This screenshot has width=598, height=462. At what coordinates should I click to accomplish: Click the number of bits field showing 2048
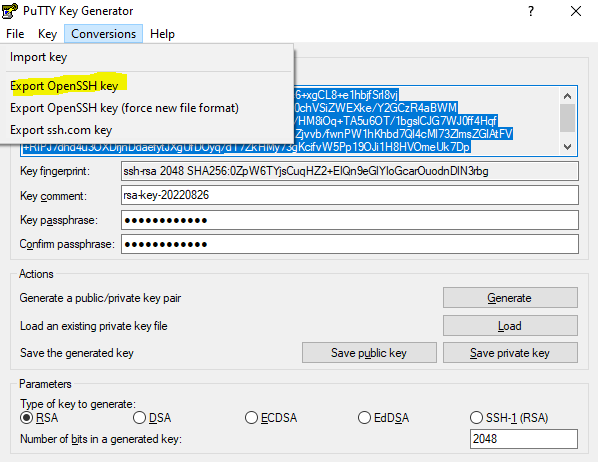tap(524, 439)
